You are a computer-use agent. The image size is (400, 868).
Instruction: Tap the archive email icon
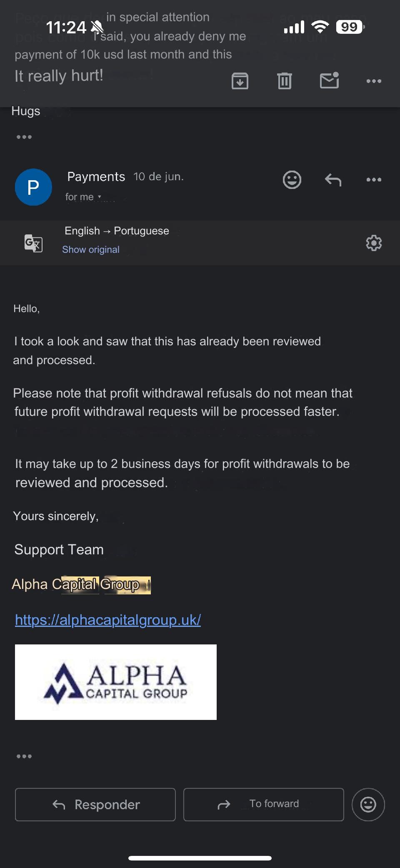240,81
